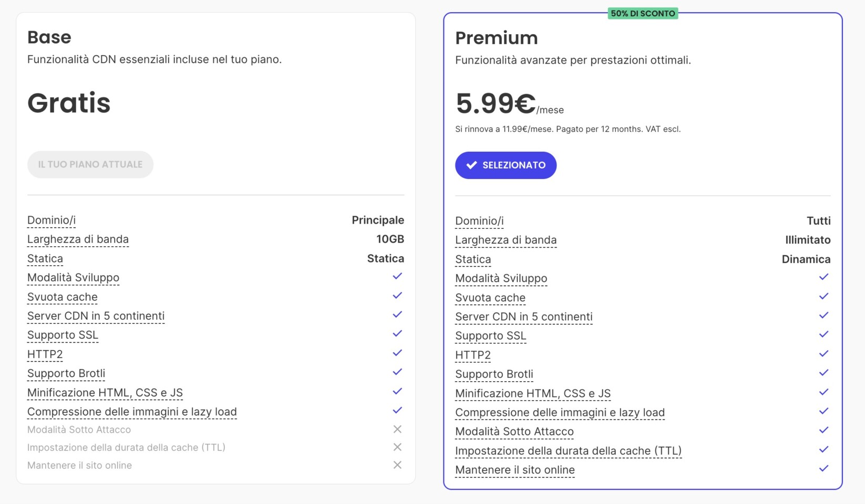Click Minificazione HTML, CSS e JS in Base
865x504 pixels.
point(105,393)
